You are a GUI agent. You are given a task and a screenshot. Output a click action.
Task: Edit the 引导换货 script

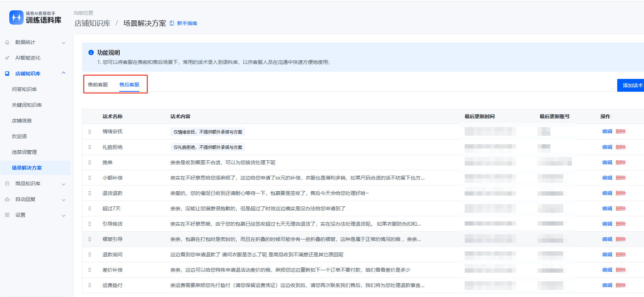(607, 224)
